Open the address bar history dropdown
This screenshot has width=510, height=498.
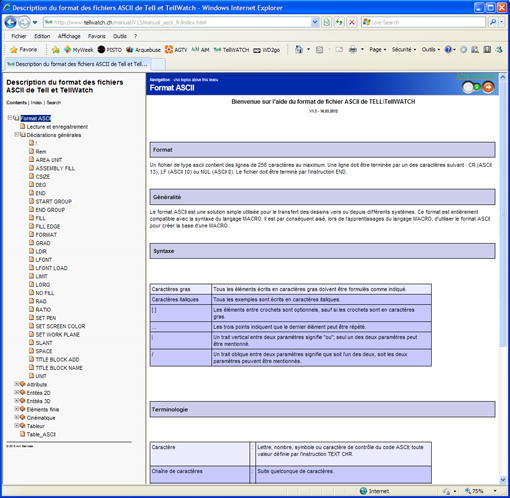[x=315, y=22]
